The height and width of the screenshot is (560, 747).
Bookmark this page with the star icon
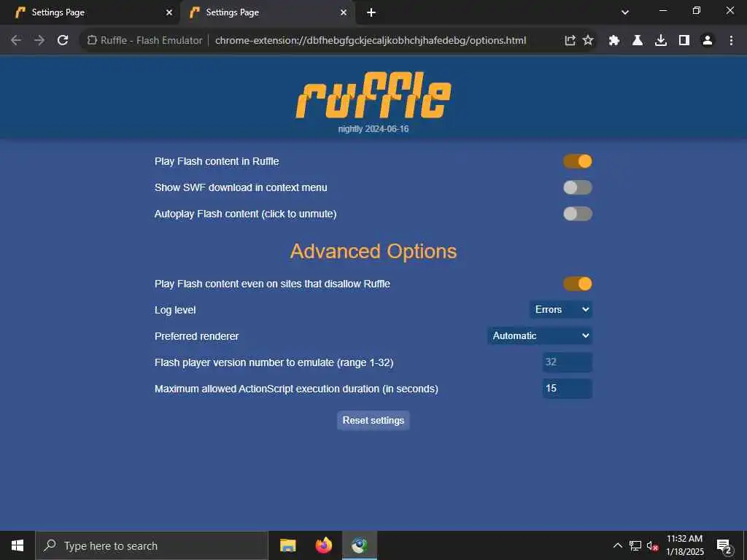tap(589, 41)
